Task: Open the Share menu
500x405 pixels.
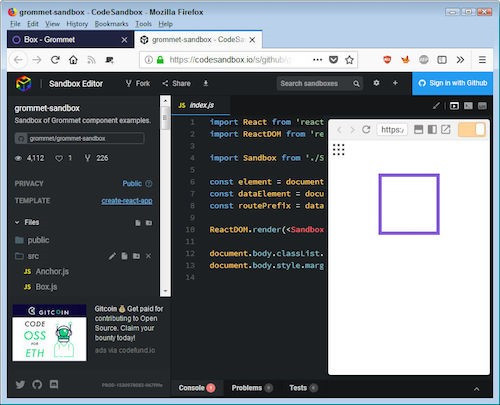Action: click(176, 83)
